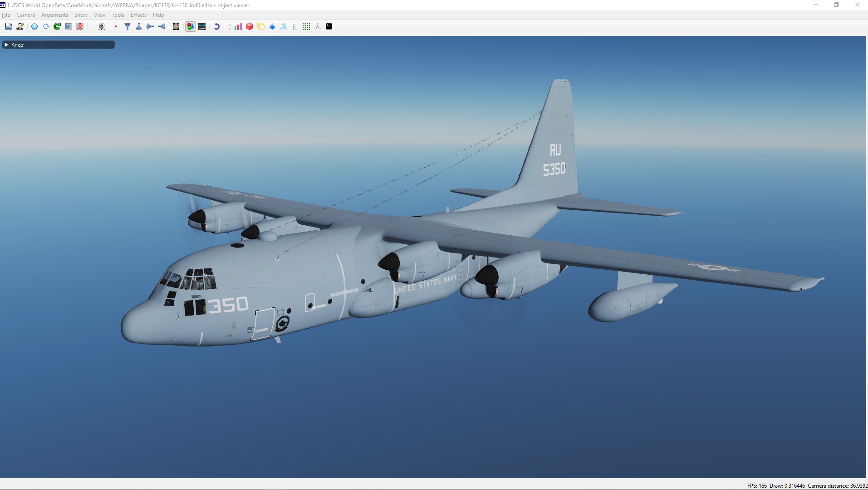Click the add user icon in toolbar
The width and height of the screenshot is (868, 490).
pyautogui.click(x=20, y=26)
